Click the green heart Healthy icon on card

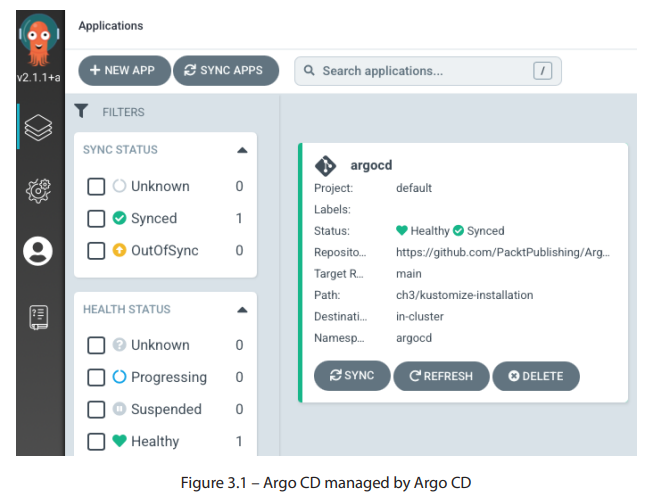(402, 231)
